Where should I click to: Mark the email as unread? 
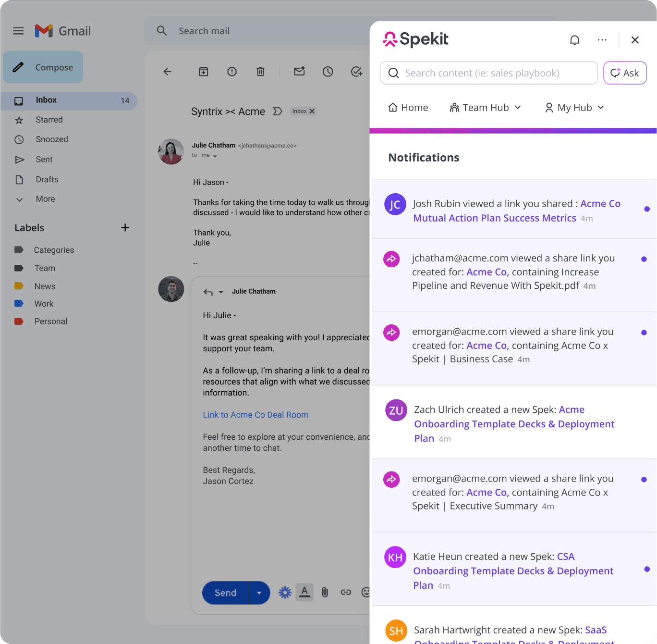(299, 71)
